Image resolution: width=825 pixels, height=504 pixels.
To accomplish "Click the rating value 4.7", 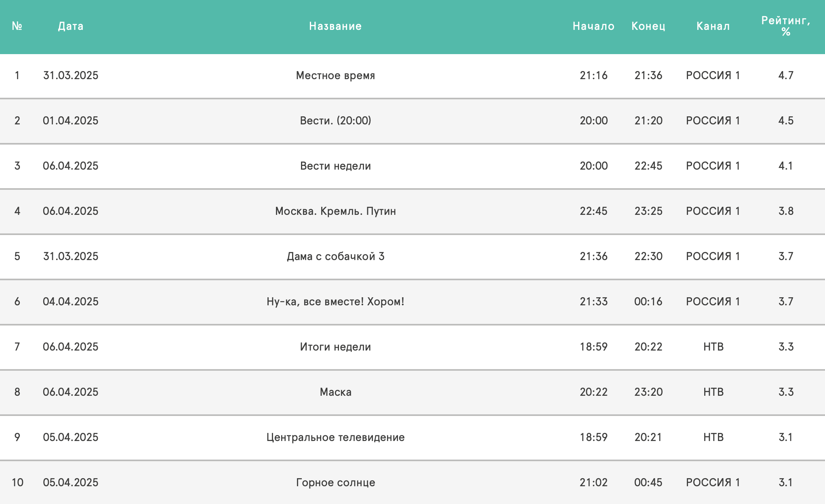I will [x=786, y=76].
